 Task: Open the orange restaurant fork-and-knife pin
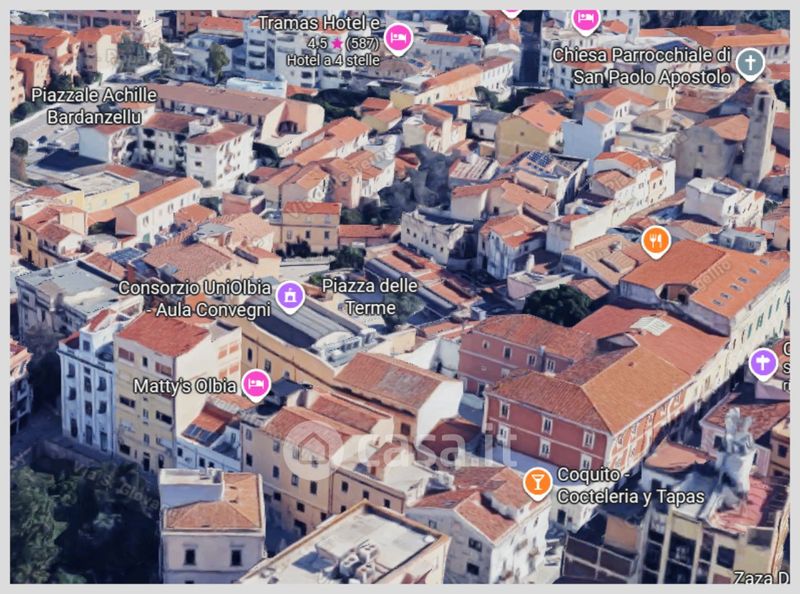(x=656, y=240)
